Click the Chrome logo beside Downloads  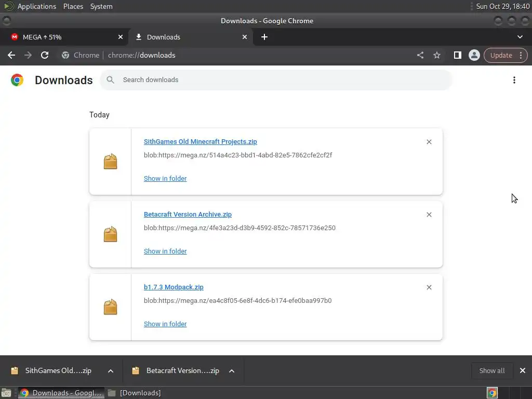[17, 80]
